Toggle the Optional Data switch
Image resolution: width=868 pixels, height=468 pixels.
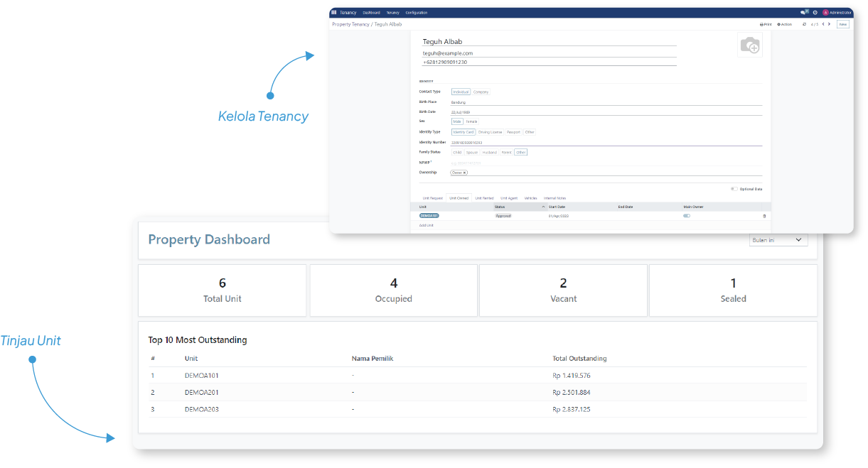pos(734,189)
